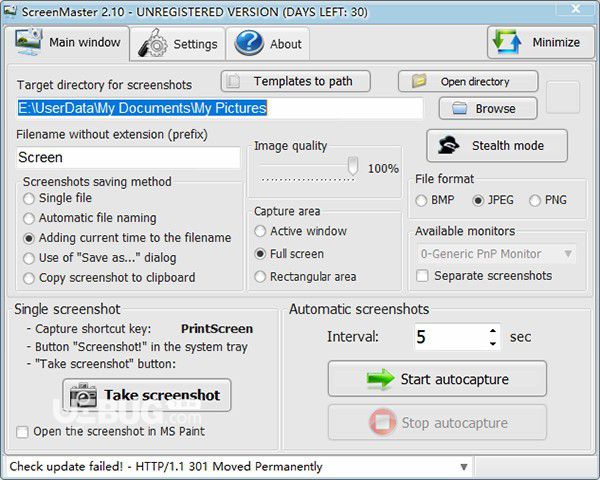Click the blue folder icon on Browse

tap(459, 108)
